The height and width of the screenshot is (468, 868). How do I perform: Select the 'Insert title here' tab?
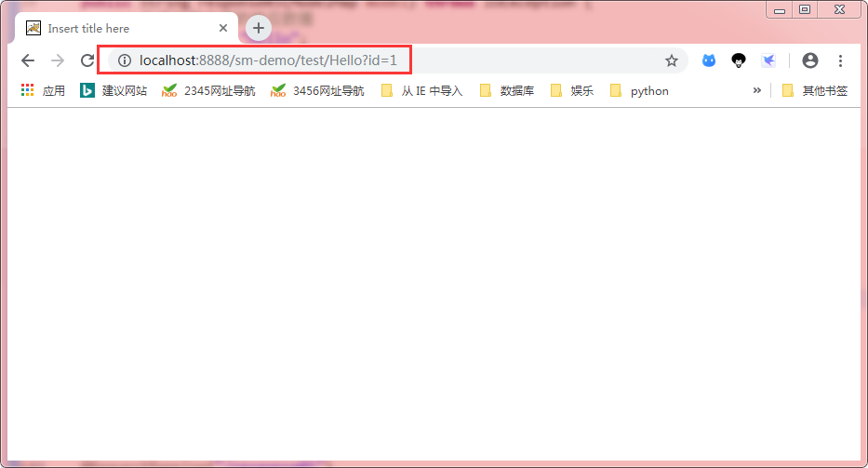pyautogui.click(x=127, y=28)
